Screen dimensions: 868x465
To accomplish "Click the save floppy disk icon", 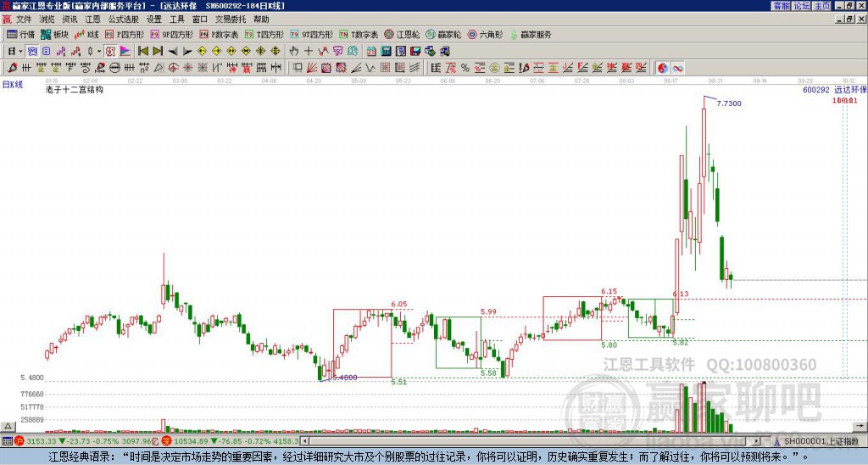I will coord(415,52).
